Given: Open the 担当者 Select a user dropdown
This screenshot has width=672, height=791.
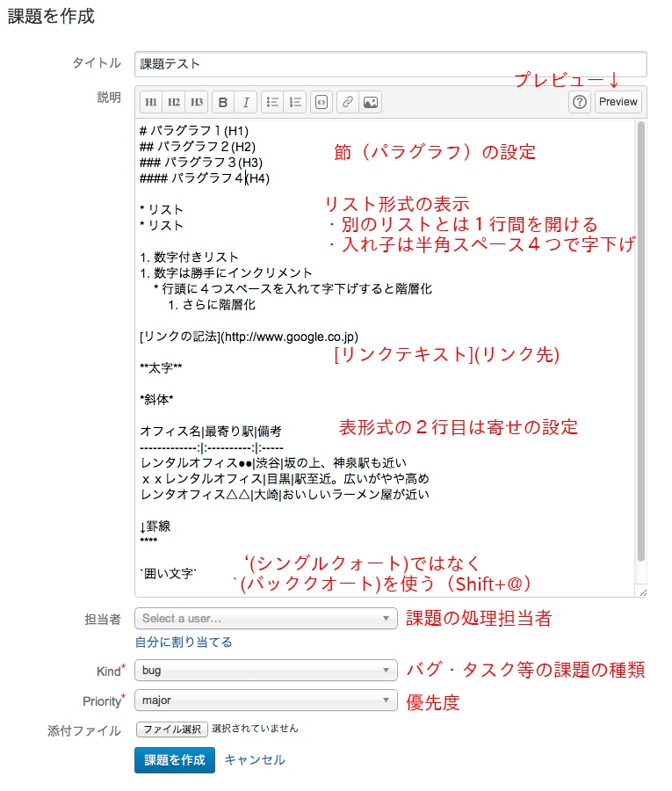Looking at the screenshot, I should point(265,619).
